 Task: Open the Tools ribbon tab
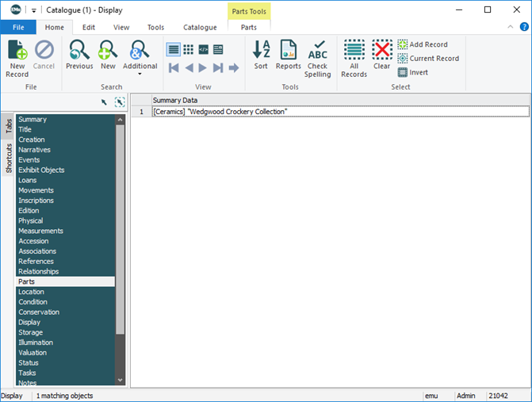point(155,27)
